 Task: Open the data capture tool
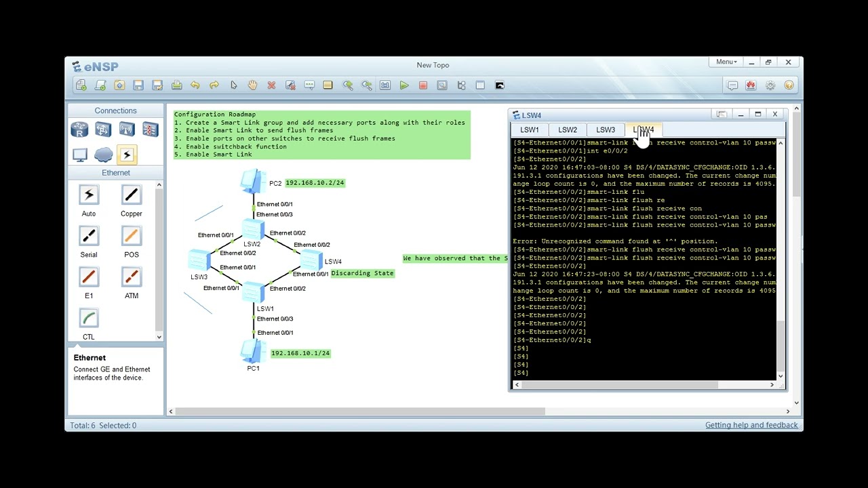click(x=442, y=85)
